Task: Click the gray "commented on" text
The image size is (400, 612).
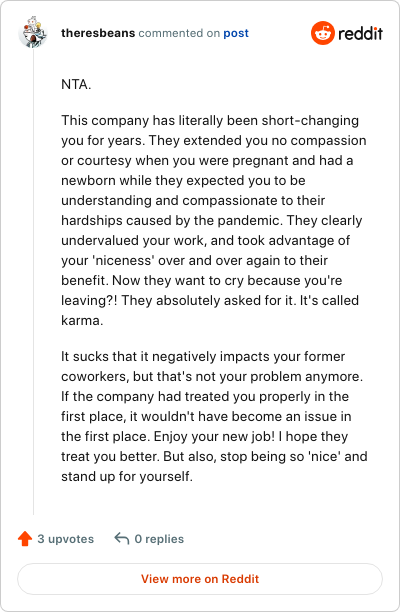Action: (179, 33)
